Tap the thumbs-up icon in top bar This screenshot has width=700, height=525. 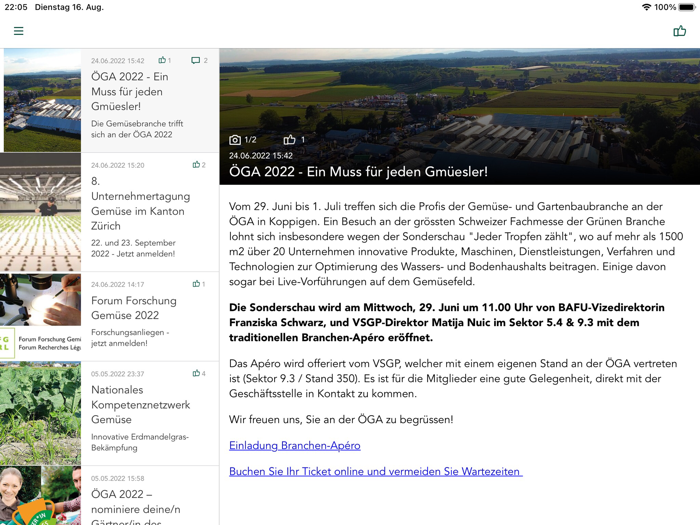click(x=679, y=31)
